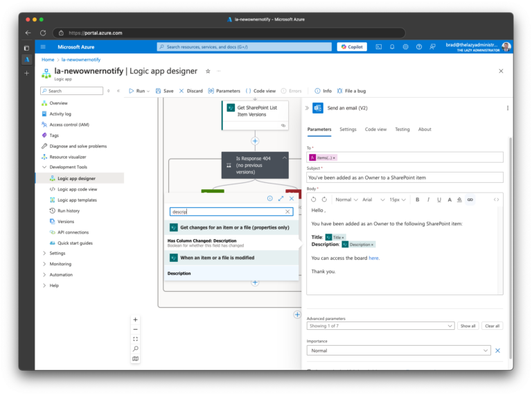Toggle the canvas minimap
532x395 pixels.
coord(135,359)
